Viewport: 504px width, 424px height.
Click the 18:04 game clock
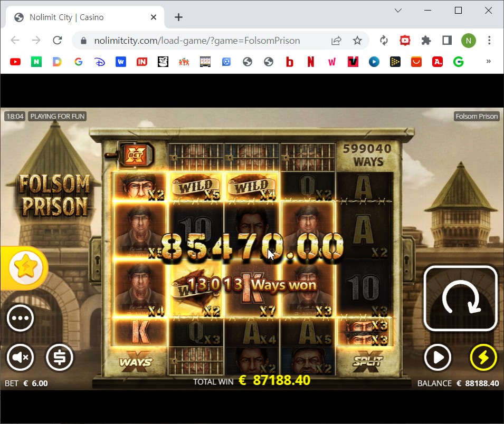(15, 116)
